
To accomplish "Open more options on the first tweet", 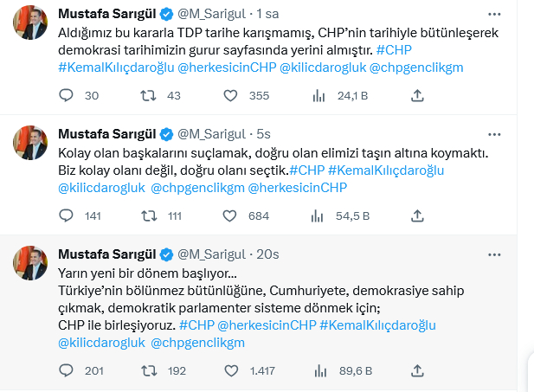I will coord(493,15).
